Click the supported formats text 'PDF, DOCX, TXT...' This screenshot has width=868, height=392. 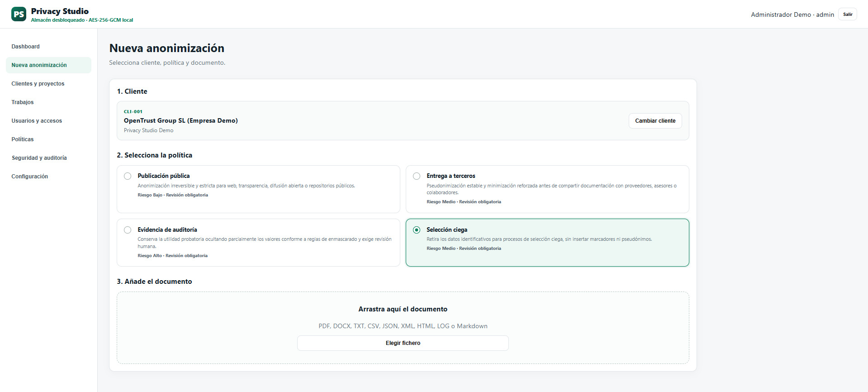pos(403,326)
